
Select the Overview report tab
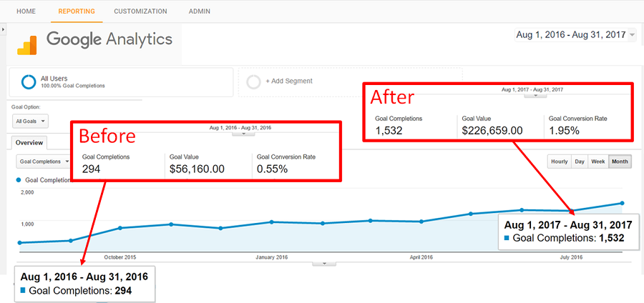click(30, 142)
